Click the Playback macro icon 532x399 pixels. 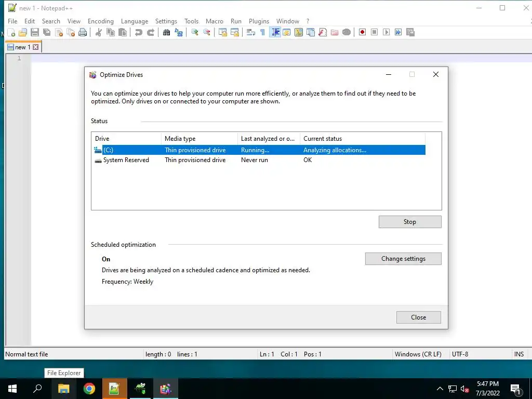point(386,33)
